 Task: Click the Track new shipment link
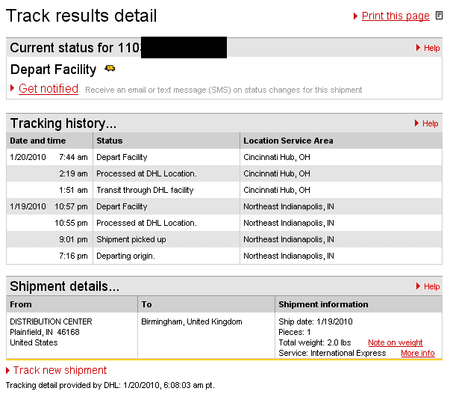(60, 370)
